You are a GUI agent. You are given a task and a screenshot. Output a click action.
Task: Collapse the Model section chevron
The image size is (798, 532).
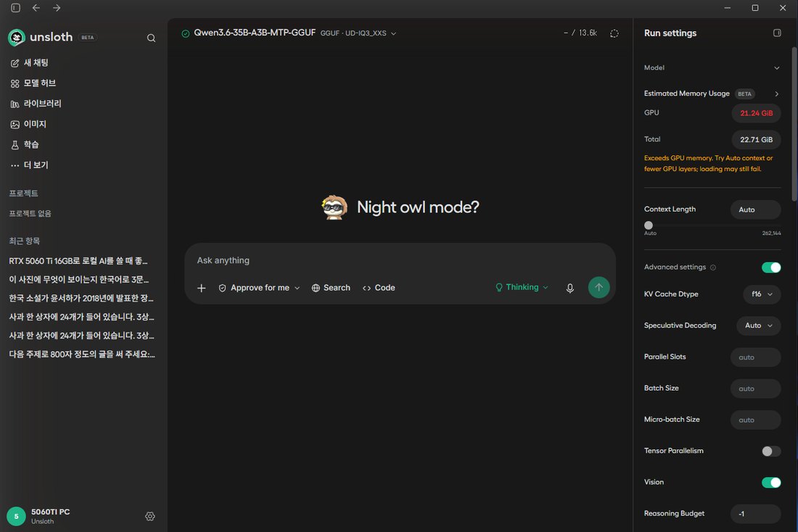pyautogui.click(x=777, y=67)
